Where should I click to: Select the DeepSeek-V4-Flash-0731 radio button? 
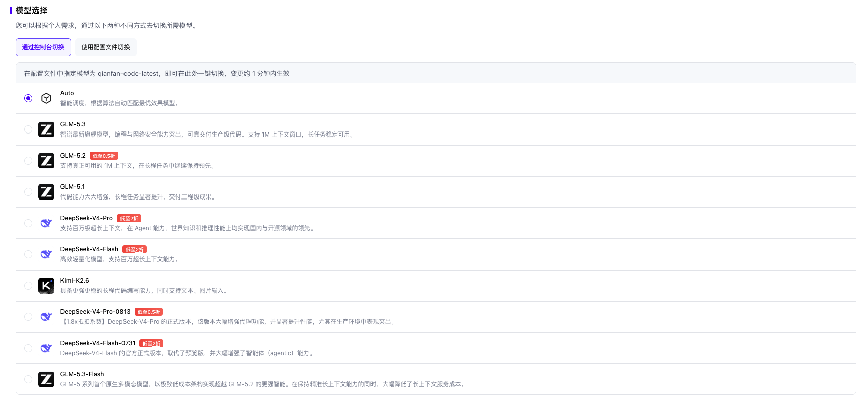[x=28, y=348]
